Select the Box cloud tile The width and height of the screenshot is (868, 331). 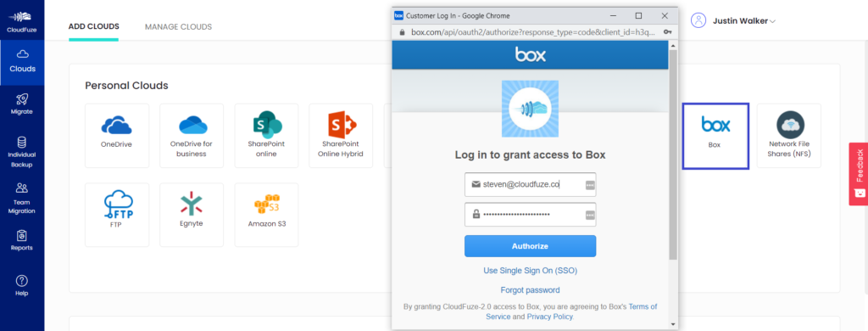[x=715, y=136]
